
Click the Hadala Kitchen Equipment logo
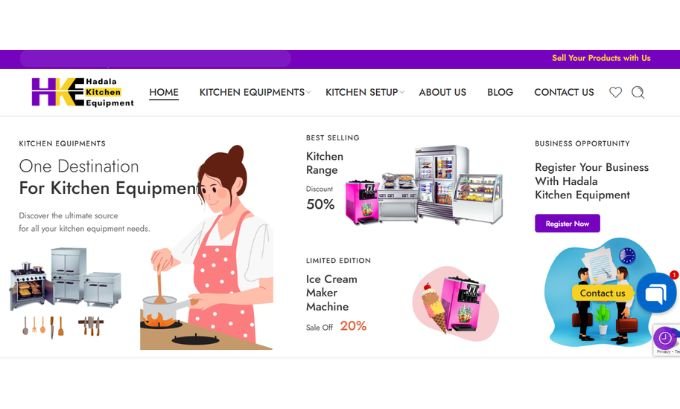pyautogui.click(x=82, y=92)
